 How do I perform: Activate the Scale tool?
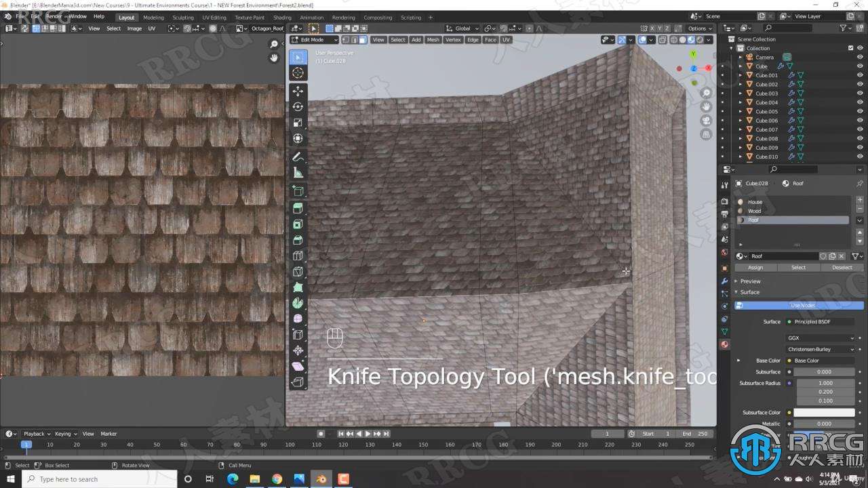coord(298,123)
